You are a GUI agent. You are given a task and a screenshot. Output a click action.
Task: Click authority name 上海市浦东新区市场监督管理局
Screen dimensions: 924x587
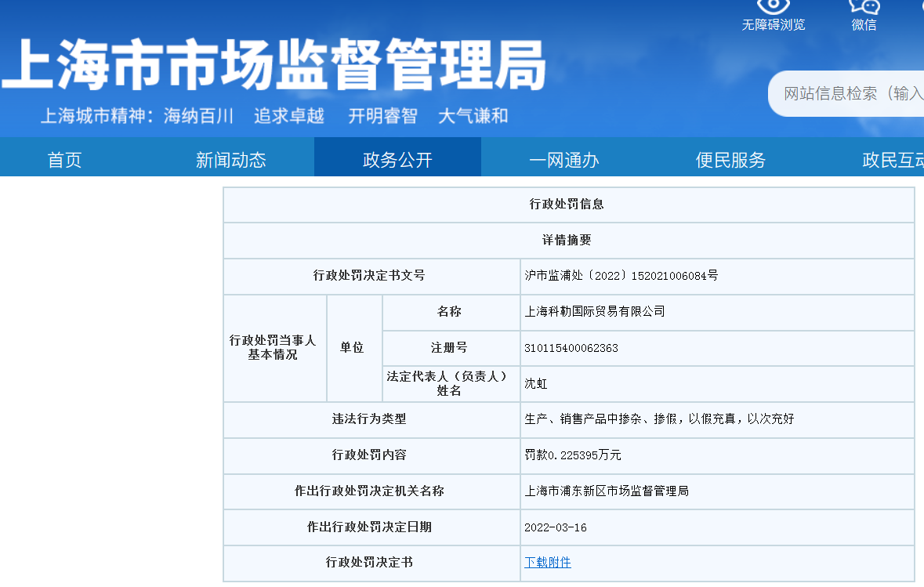[x=606, y=491]
